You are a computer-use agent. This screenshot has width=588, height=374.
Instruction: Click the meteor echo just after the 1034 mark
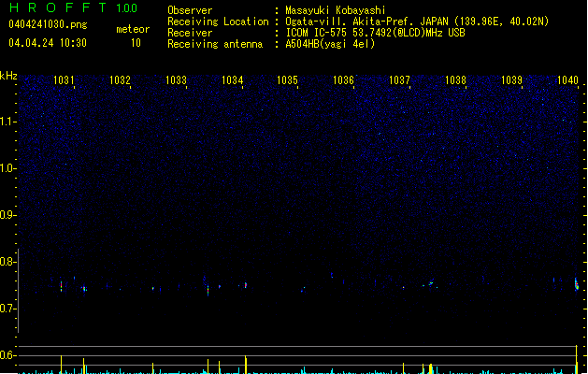point(246,285)
